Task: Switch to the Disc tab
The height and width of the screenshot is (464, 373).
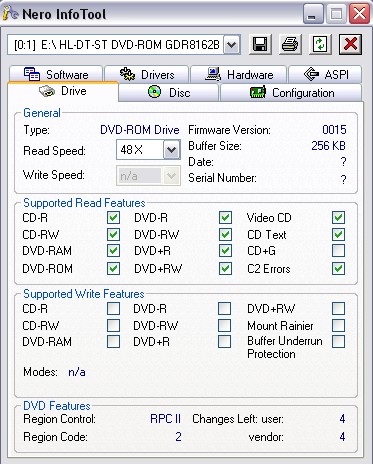Action: tap(169, 92)
